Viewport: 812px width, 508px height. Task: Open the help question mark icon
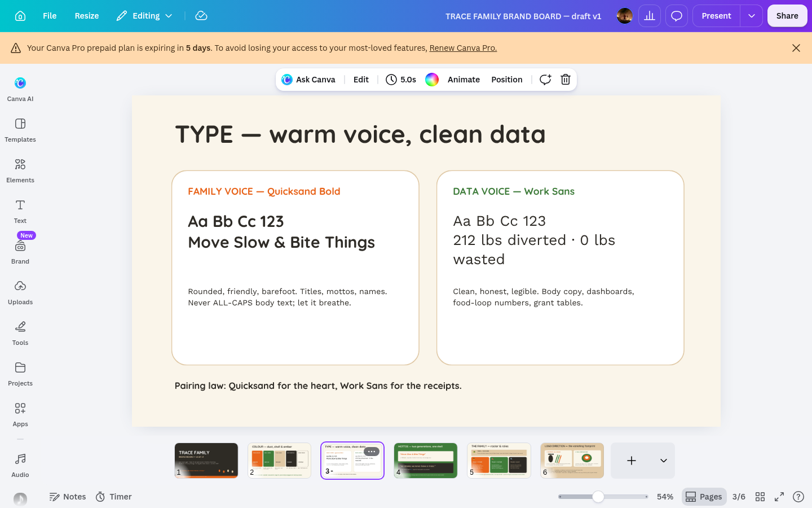pos(798,497)
